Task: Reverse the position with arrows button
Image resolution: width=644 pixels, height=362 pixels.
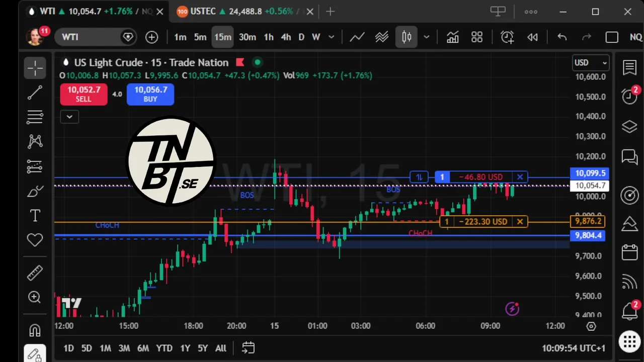Action: [x=419, y=177]
